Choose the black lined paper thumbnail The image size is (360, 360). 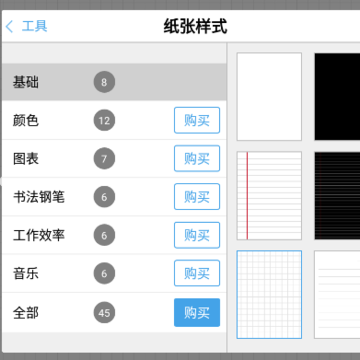[337, 196]
